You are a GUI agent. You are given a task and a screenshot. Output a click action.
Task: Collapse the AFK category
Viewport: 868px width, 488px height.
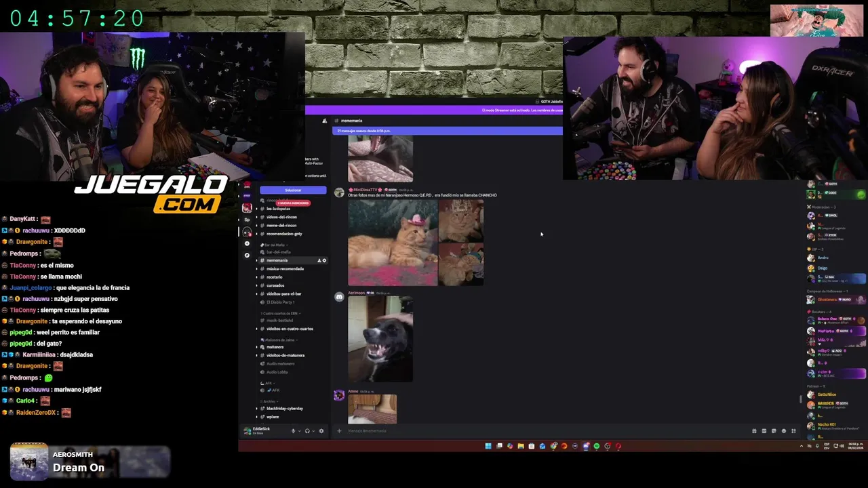tap(268, 383)
